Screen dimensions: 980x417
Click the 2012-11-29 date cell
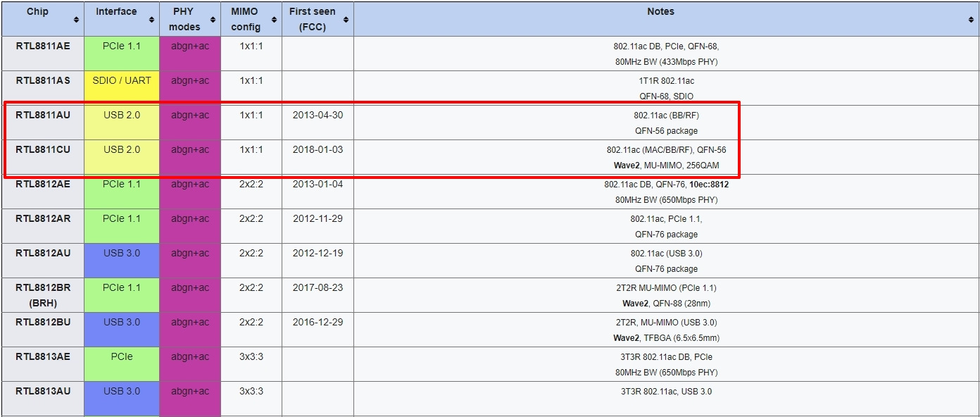pos(318,218)
